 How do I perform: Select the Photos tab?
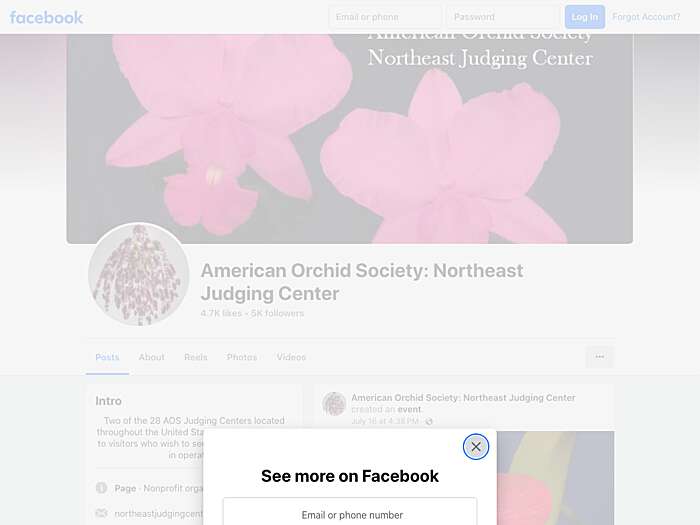tap(242, 357)
